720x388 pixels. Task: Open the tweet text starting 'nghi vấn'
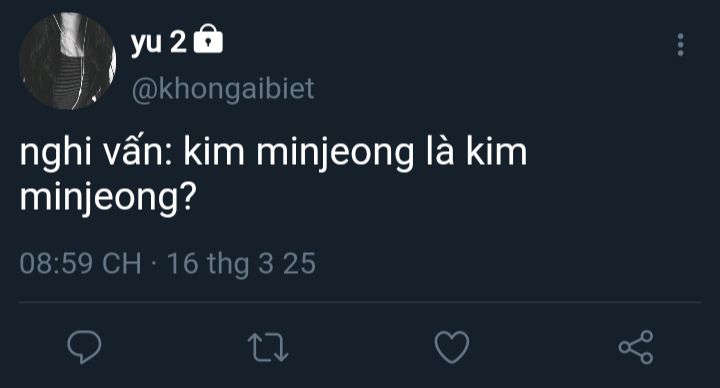pyautogui.click(x=273, y=175)
